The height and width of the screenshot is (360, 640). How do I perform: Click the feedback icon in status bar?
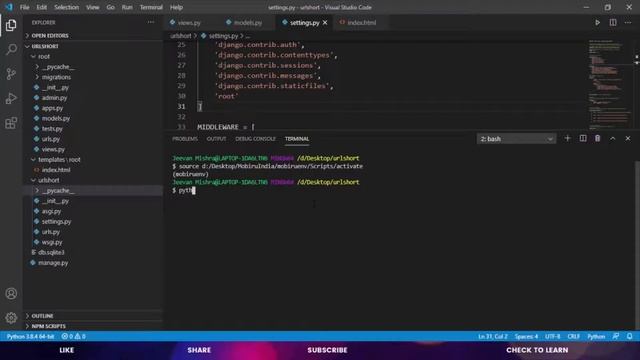click(616, 336)
